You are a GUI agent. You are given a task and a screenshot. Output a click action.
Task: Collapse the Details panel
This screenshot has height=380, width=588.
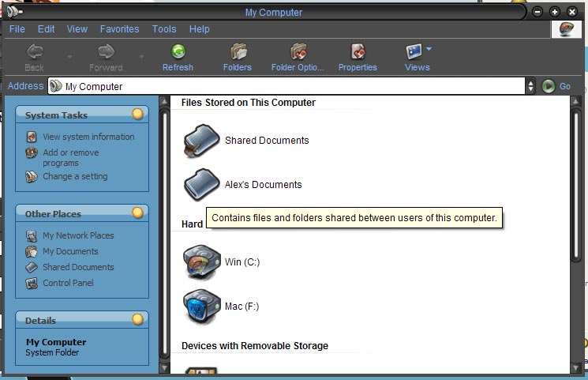(138, 319)
